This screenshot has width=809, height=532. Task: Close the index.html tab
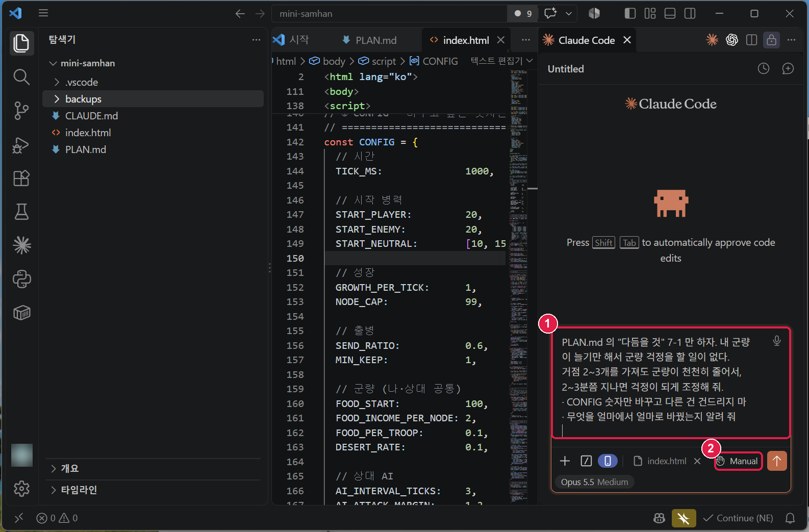(x=501, y=40)
